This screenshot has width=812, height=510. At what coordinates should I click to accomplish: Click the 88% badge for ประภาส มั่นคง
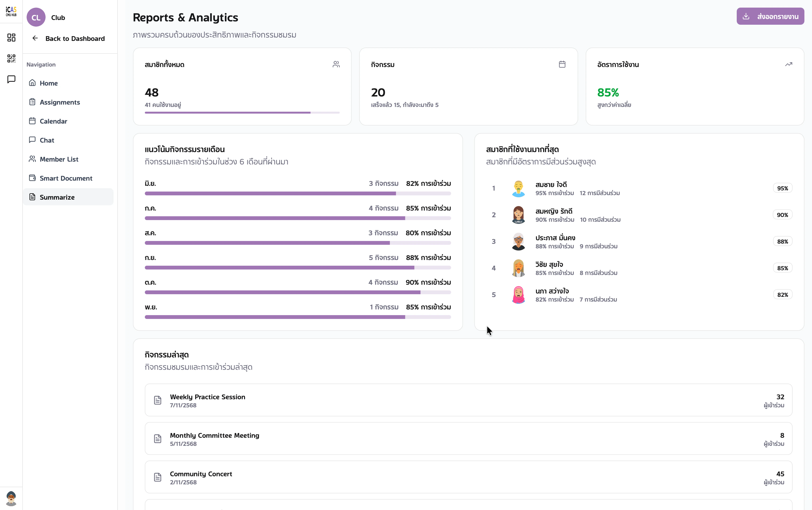[782, 241]
